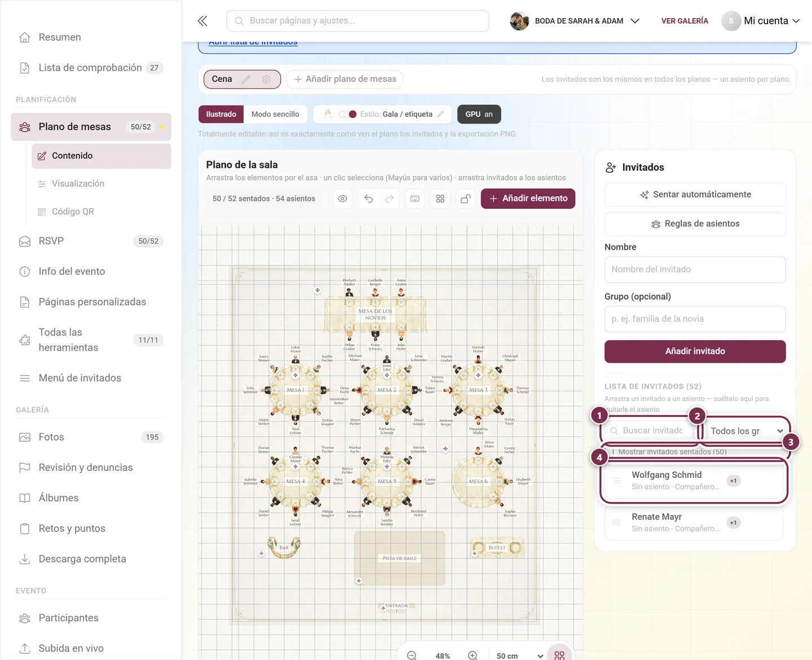Switch to Modo sencillo tab
This screenshot has height=660, width=812.
pos(275,114)
